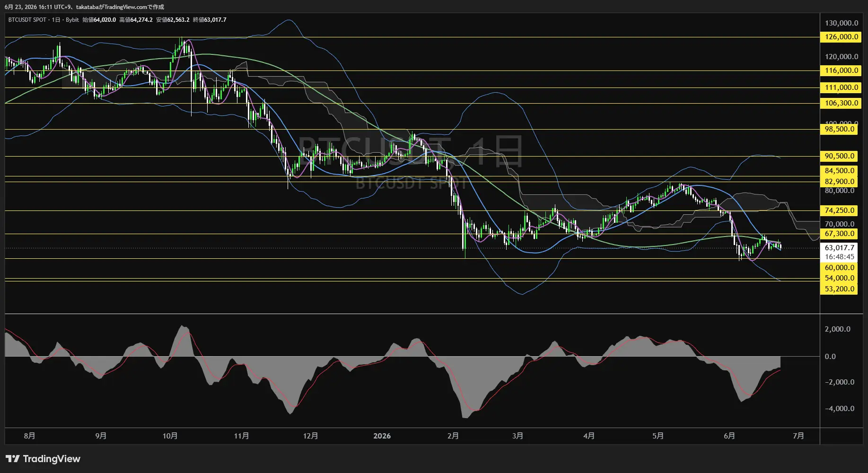Click the high value 高値64,274.2

point(136,20)
